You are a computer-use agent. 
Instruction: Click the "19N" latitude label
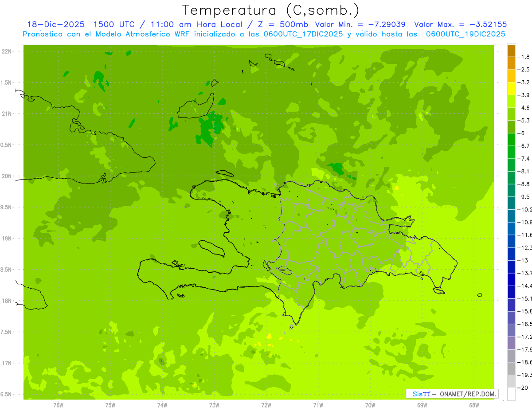[x=7, y=239]
